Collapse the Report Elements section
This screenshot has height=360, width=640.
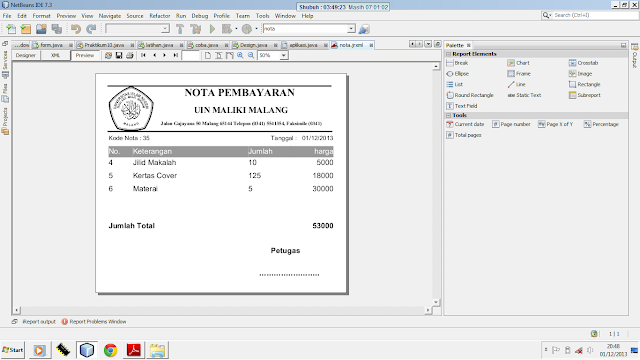click(449, 54)
